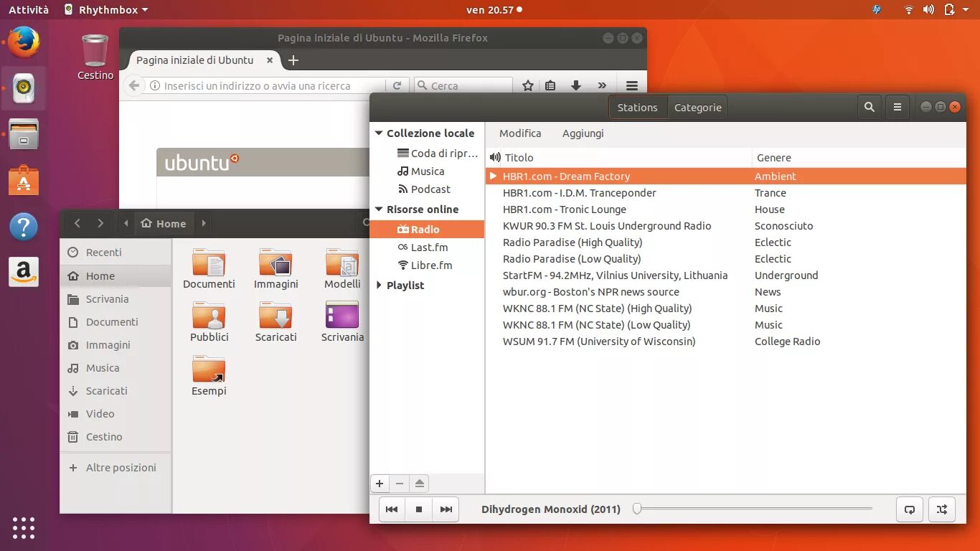This screenshot has width=980, height=551.
Task: Open Attività overview
Action: click(x=29, y=9)
